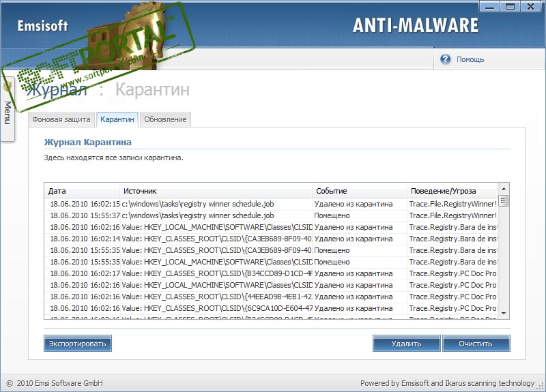Open the Помощь help link
Screen dimensions: 546x392
[x=470, y=59]
